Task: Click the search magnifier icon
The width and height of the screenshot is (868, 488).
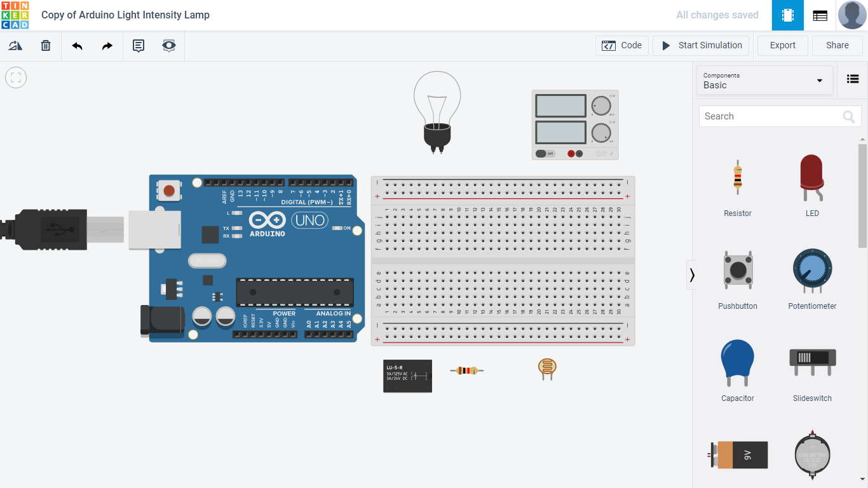Action: 849,116
